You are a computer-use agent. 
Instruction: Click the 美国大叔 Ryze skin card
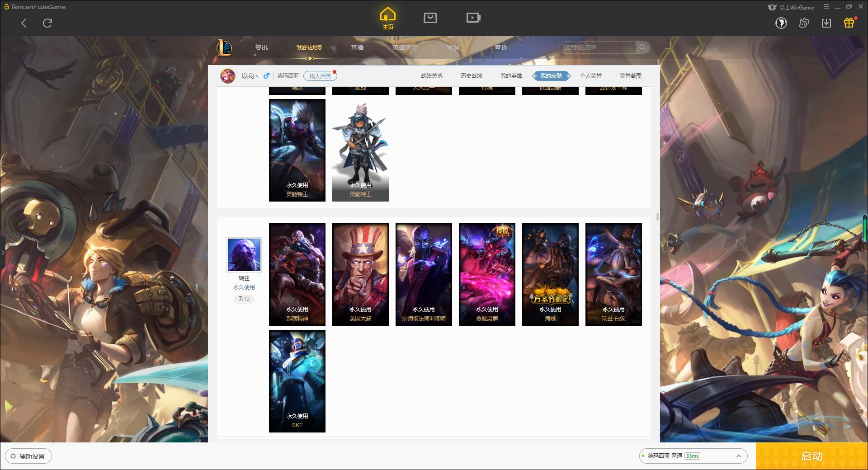pyautogui.click(x=360, y=274)
